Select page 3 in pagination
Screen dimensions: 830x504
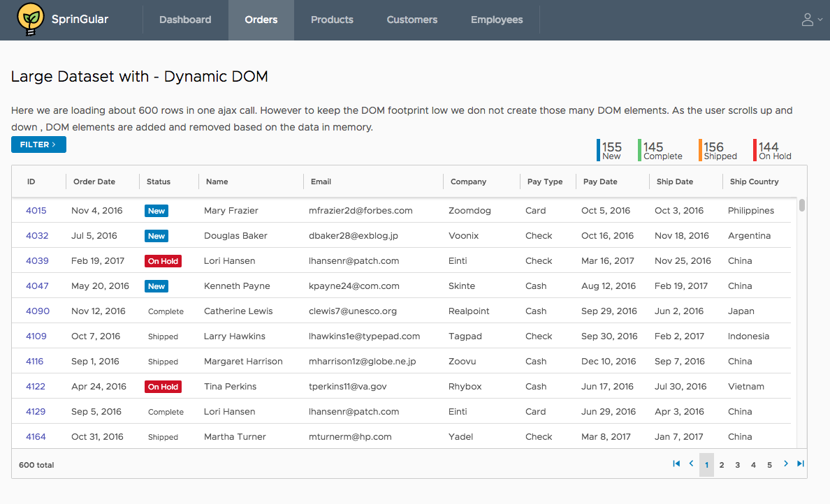click(738, 465)
